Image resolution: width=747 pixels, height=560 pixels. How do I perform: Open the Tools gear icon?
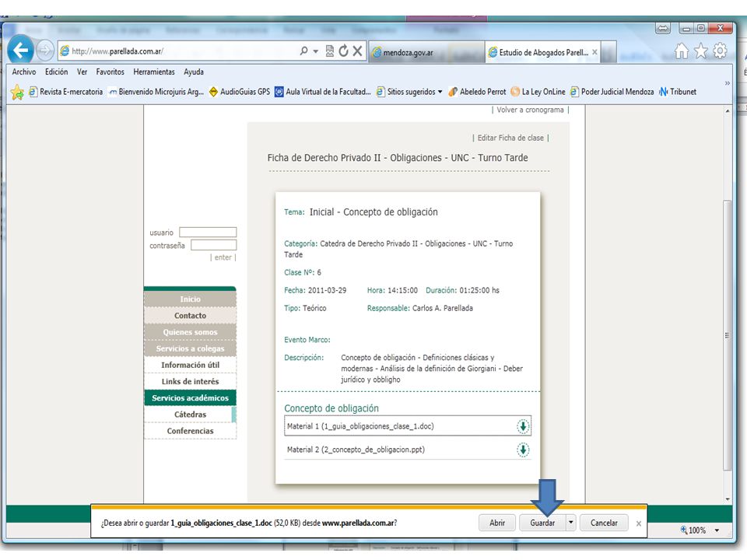tap(720, 51)
